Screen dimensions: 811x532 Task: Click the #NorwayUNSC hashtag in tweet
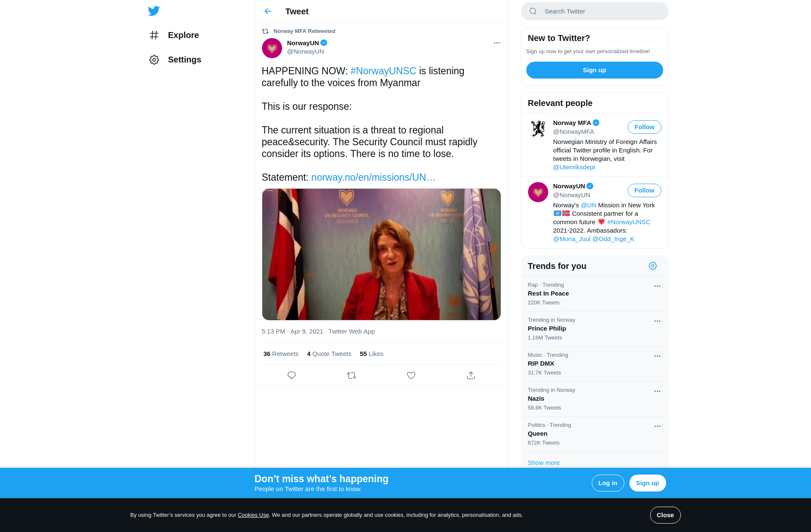click(383, 71)
